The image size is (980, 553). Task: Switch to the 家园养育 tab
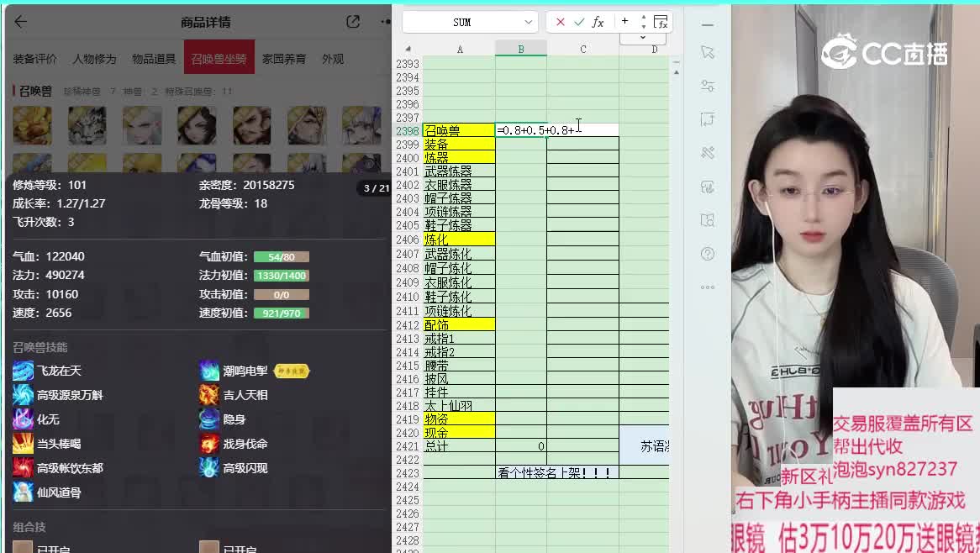point(284,59)
